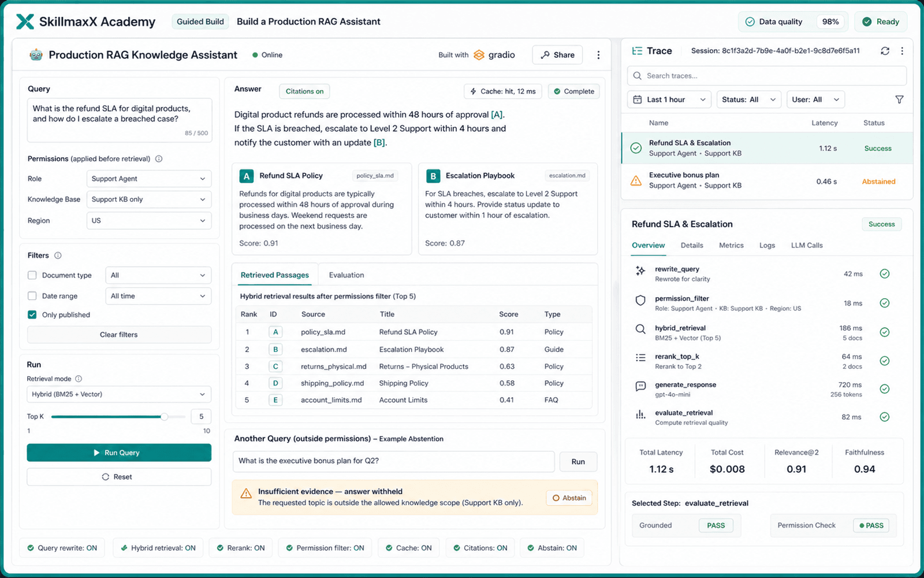Image resolution: width=924 pixels, height=578 pixels.
Task: Switch to the Retrieved Passages tab
Action: pyautogui.click(x=275, y=275)
